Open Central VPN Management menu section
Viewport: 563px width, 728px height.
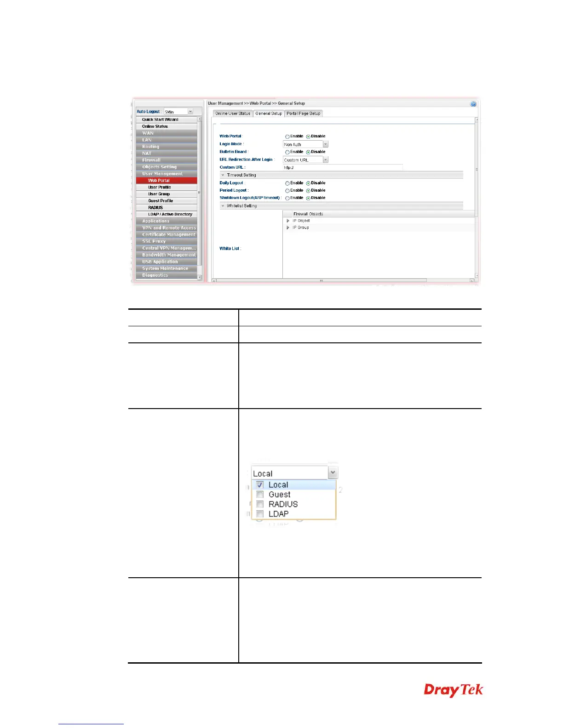[x=167, y=248]
